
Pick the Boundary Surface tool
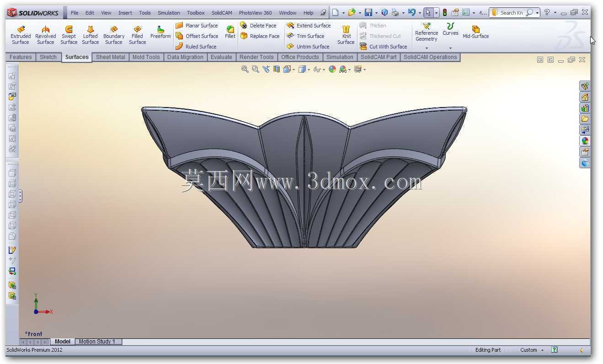click(x=114, y=35)
